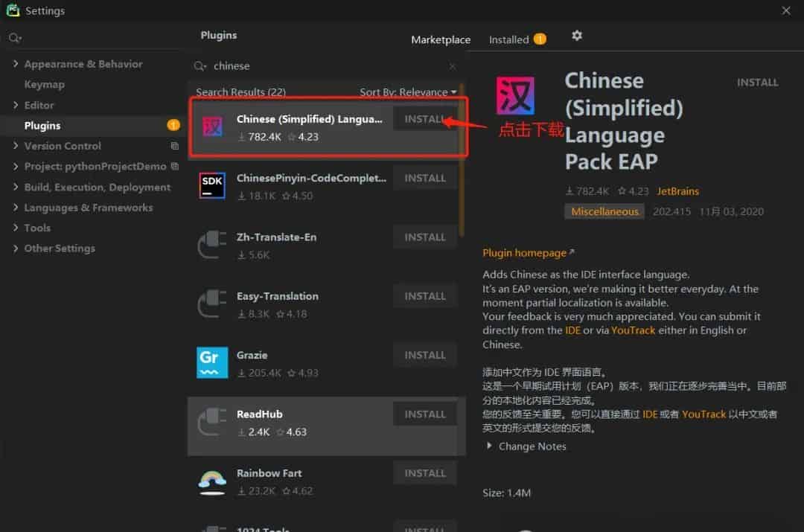The height and width of the screenshot is (532, 804).
Task: Click the Zh-Translate-En plug icon
Action: pos(212,246)
